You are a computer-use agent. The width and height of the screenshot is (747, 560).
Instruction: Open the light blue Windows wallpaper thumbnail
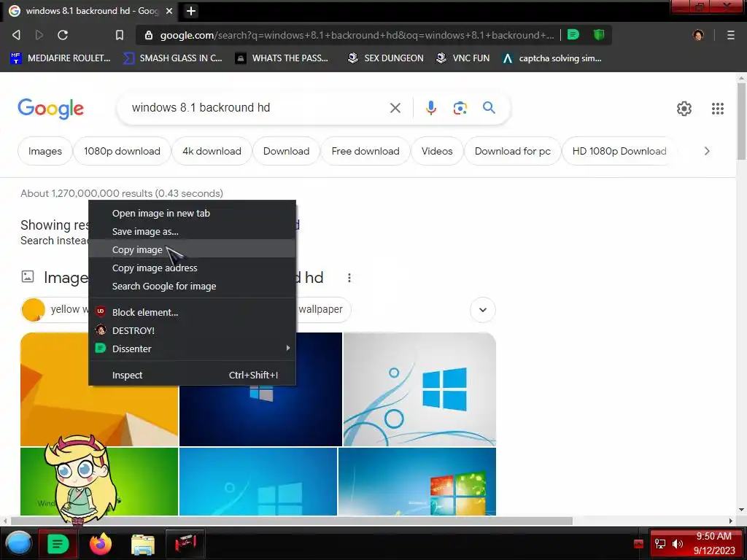(x=258, y=481)
